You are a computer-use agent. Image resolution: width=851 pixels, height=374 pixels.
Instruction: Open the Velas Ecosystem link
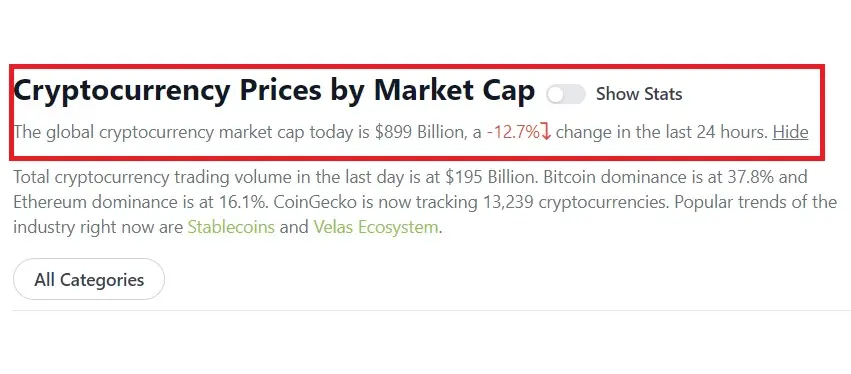376,226
